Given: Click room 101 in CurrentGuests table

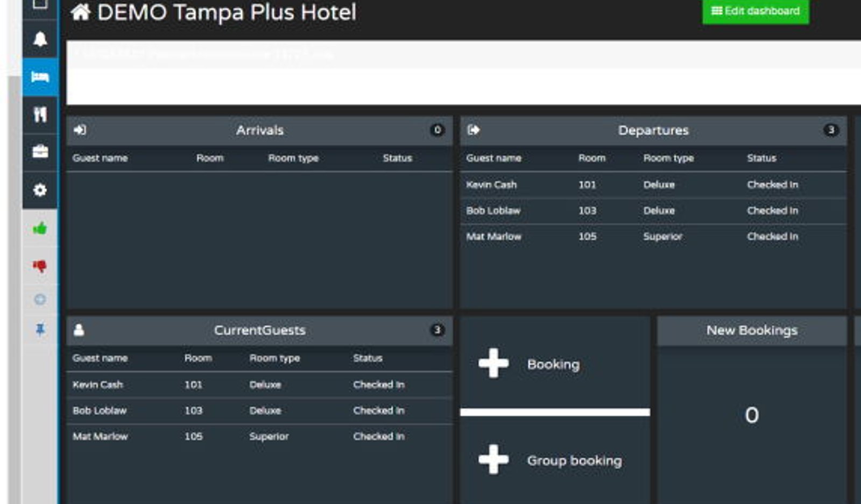Looking at the screenshot, I should [193, 385].
